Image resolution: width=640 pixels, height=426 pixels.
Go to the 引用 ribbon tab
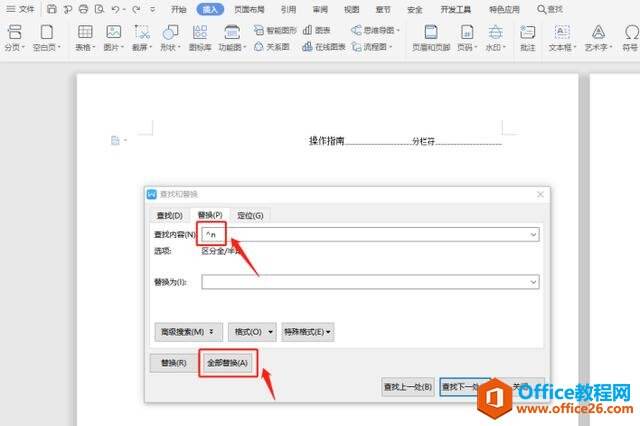pyautogui.click(x=288, y=9)
